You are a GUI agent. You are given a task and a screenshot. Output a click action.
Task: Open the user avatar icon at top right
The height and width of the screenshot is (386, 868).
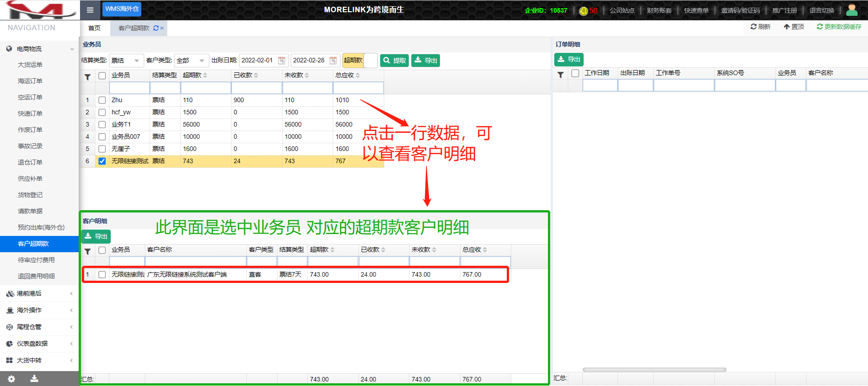tap(851, 10)
